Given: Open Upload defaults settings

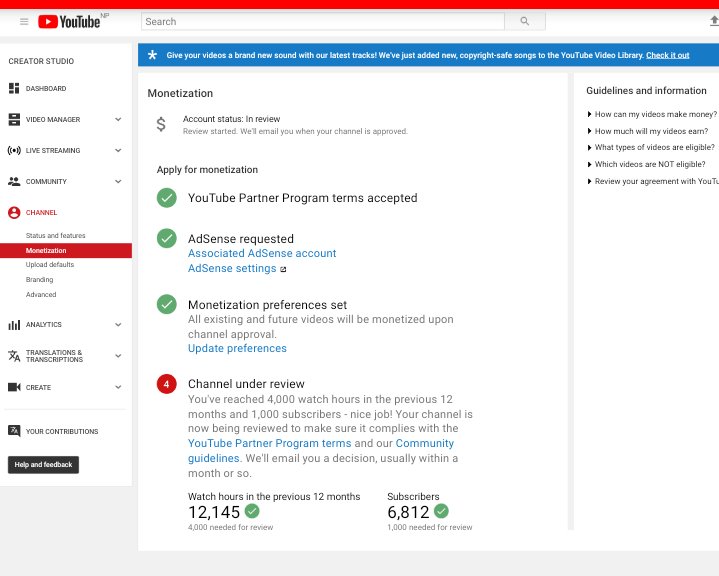Looking at the screenshot, I should click(50, 265).
